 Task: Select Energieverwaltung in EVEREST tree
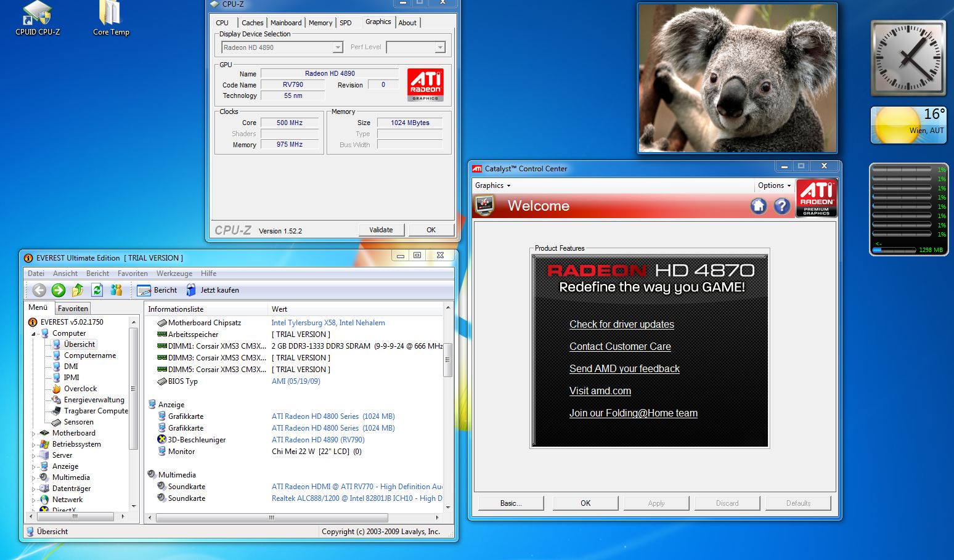coord(94,400)
